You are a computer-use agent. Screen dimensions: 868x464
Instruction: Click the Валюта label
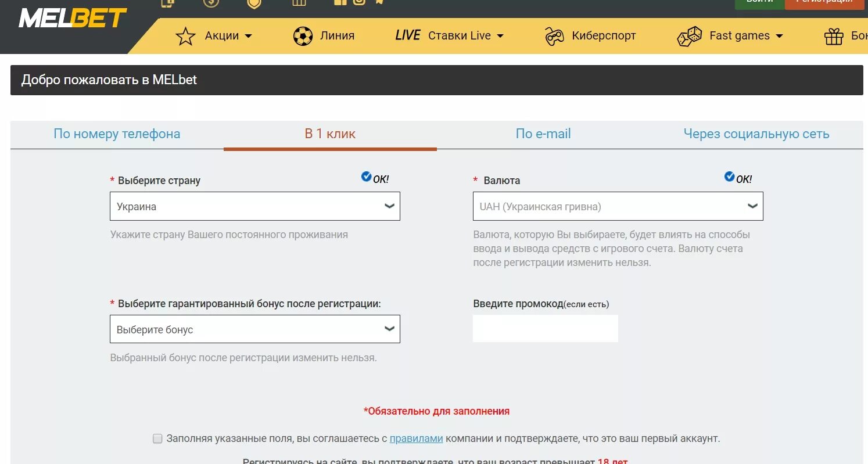(x=502, y=181)
